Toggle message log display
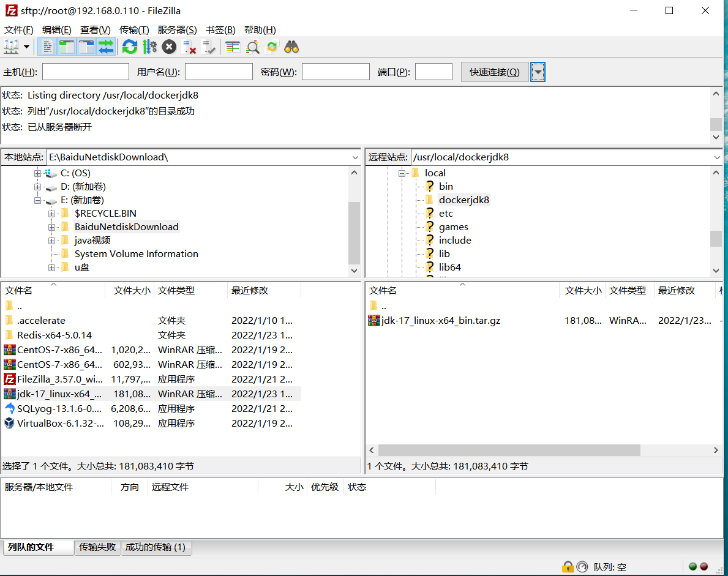 [x=47, y=47]
